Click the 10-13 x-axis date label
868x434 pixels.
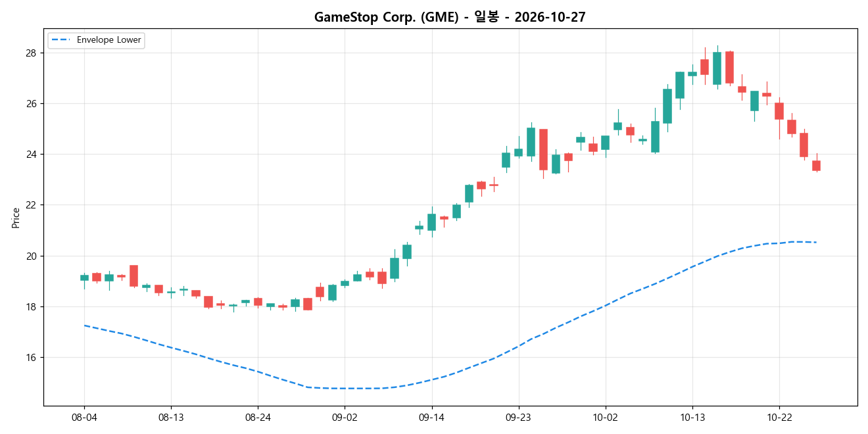pos(692,418)
